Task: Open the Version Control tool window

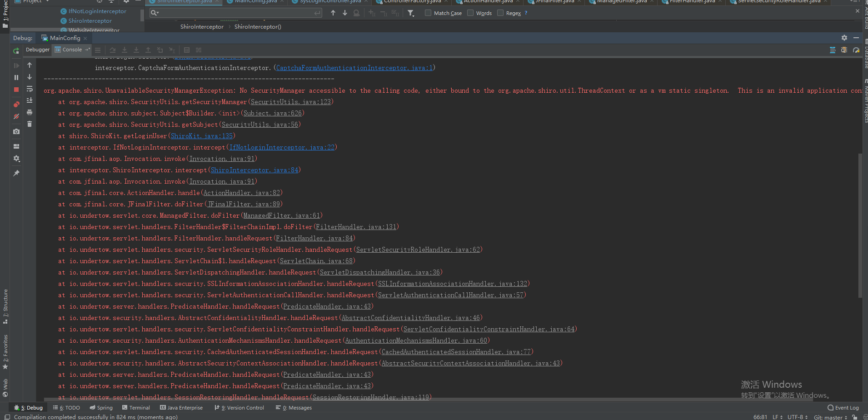Action: pyautogui.click(x=239, y=408)
